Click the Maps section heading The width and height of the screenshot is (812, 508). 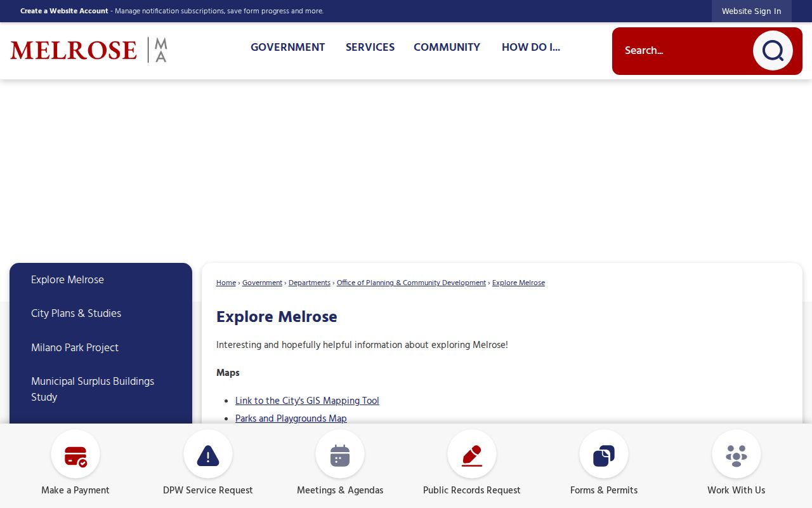tap(228, 373)
